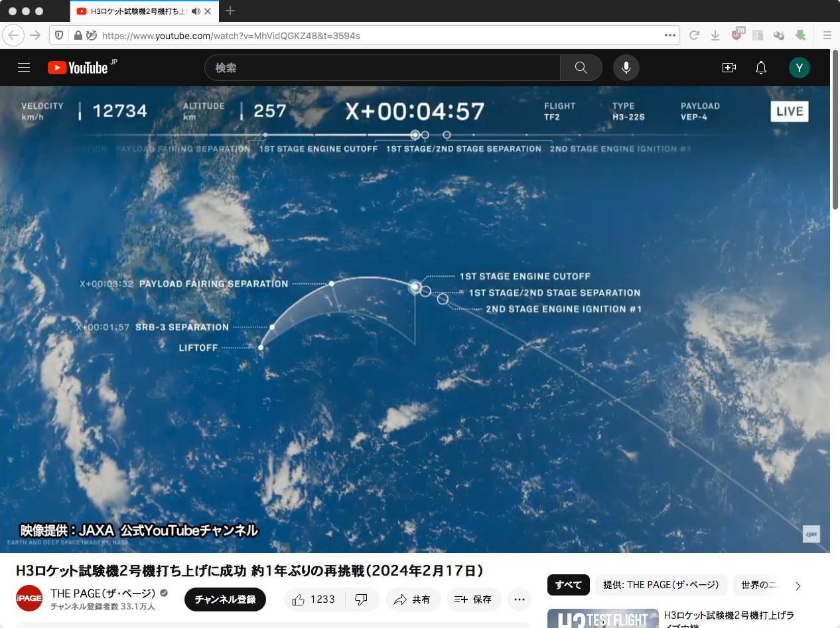The height and width of the screenshot is (628, 840).
Task: Select the 世界のニ chip
Action: pyautogui.click(x=759, y=585)
